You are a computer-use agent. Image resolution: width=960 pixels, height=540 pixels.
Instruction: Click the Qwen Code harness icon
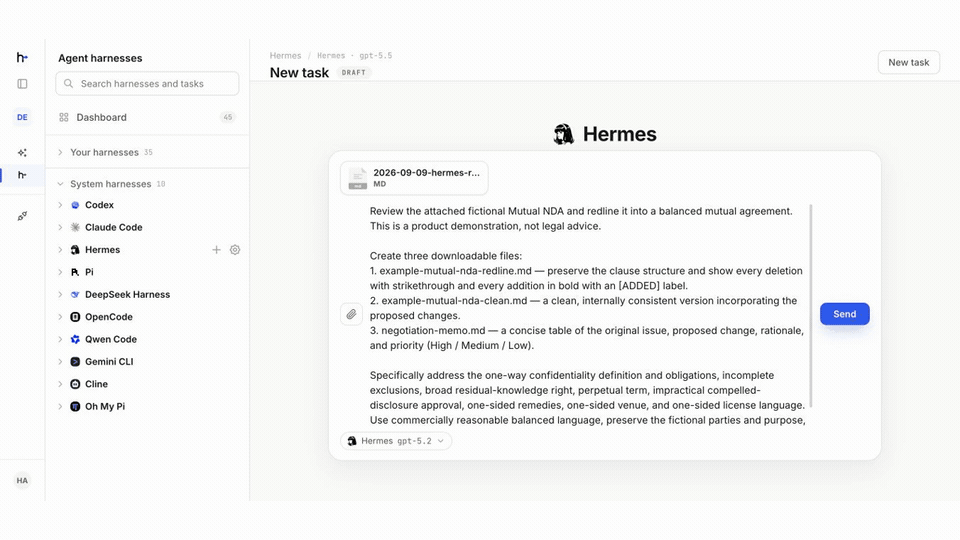(x=75, y=339)
